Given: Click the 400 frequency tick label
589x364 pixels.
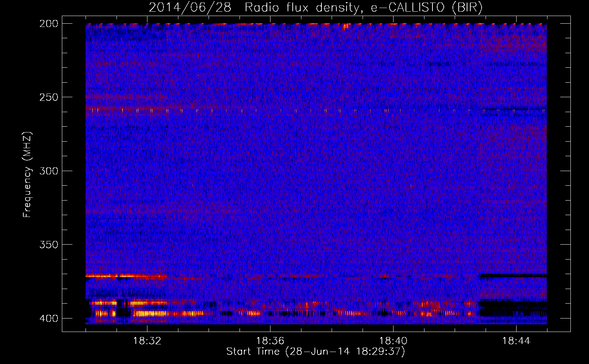Looking at the screenshot, I should click(x=48, y=318).
